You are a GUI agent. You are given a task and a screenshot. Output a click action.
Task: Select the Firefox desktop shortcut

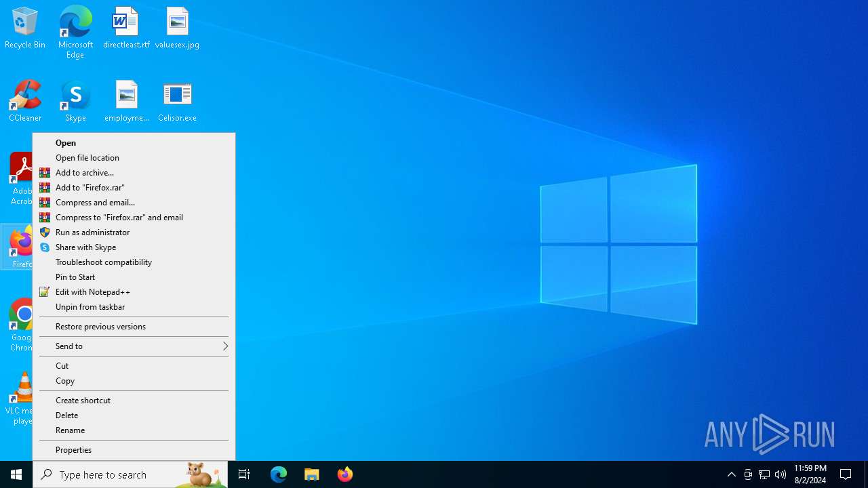(18, 247)
